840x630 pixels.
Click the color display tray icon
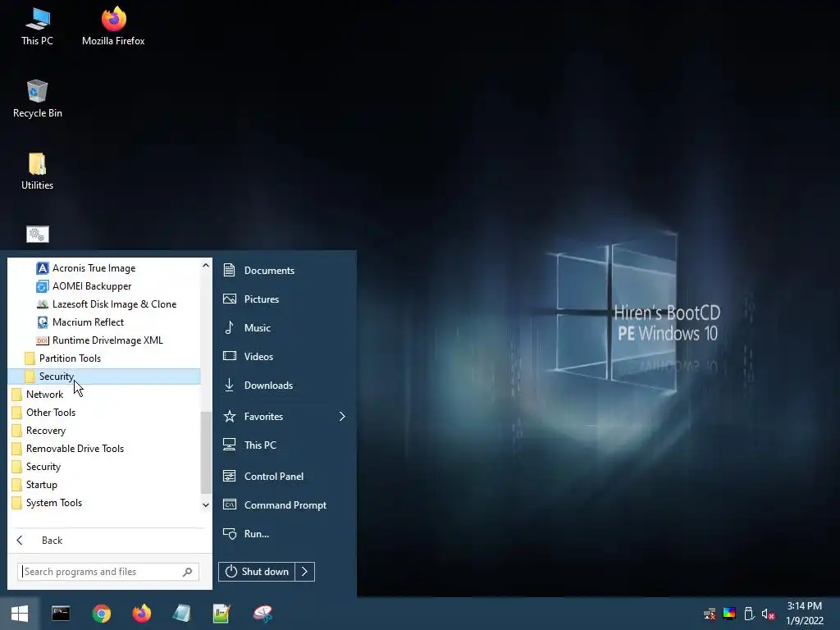coord(729,614)
